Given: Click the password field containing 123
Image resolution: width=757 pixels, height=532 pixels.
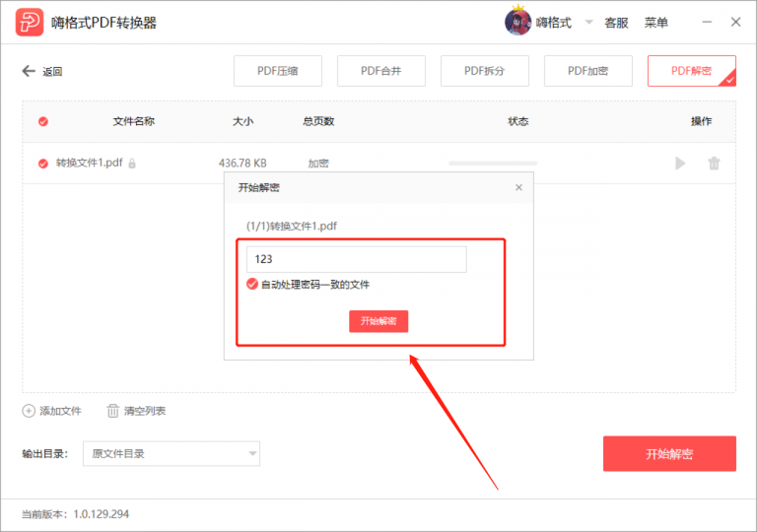Looking at the screenshot, I should (x=356, y=259).
